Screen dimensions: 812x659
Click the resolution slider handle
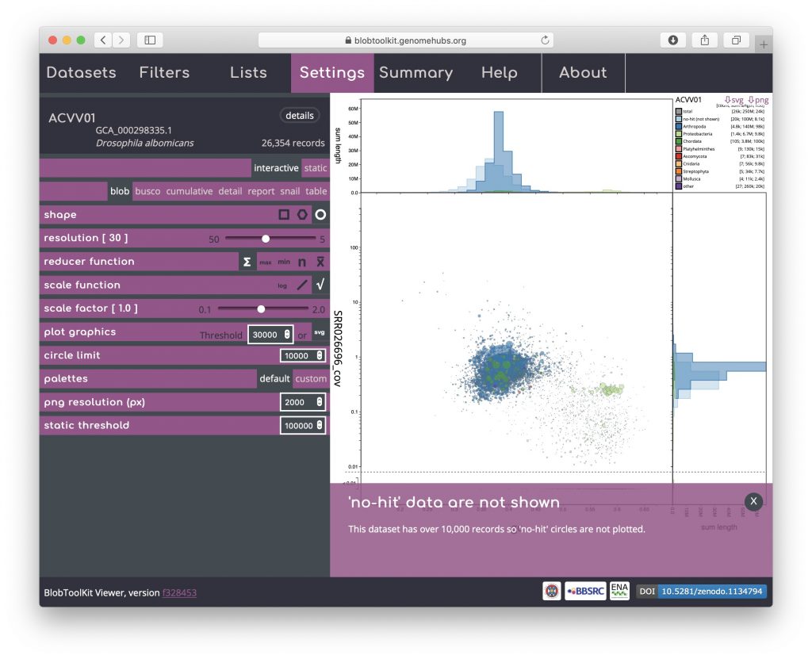(266, 239)
